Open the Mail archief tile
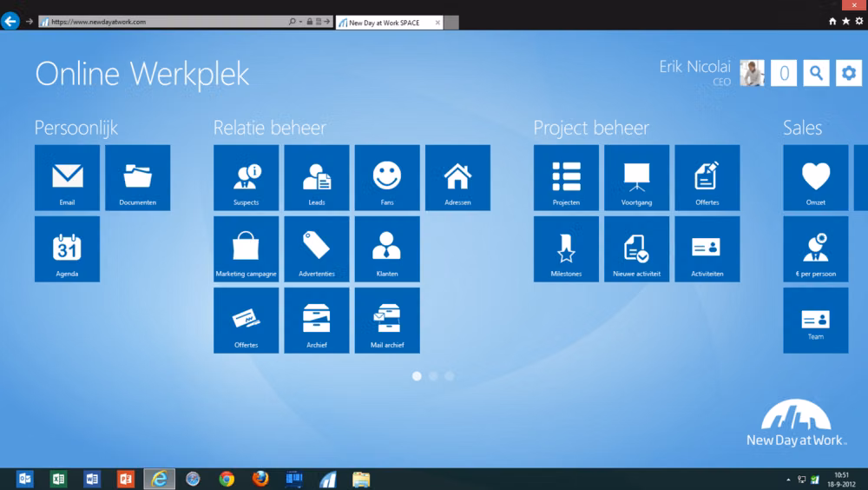Screen dimensions: 868x490 click(387, 321)
